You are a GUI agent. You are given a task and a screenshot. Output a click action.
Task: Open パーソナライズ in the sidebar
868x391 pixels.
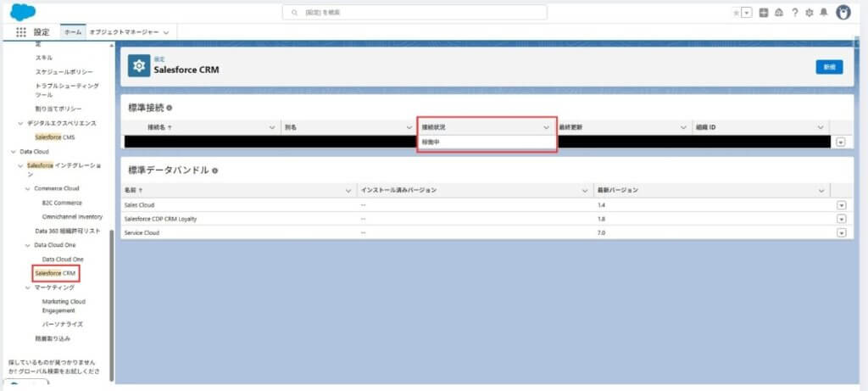point(63,324)
